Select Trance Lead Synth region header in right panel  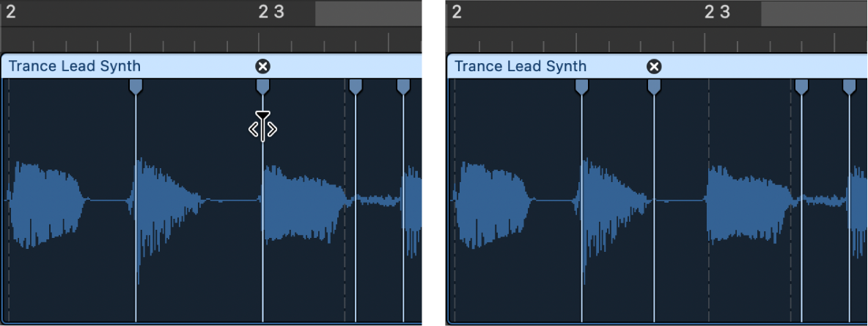[521, 66]
